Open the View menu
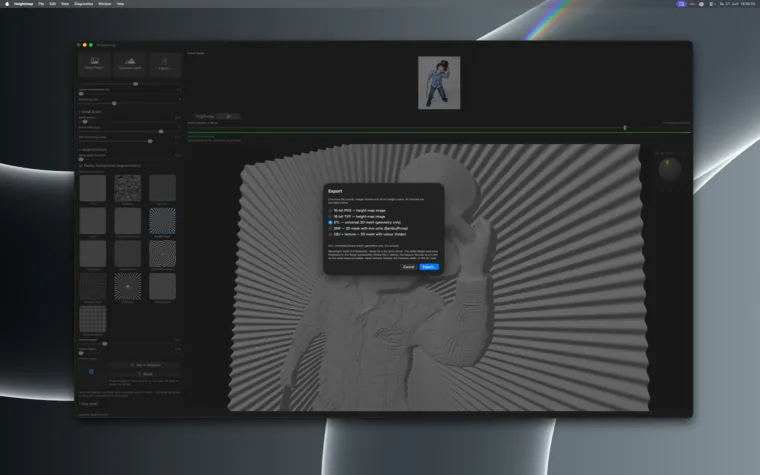The height and width of the screenshot is (475, 760). point(65,4)
